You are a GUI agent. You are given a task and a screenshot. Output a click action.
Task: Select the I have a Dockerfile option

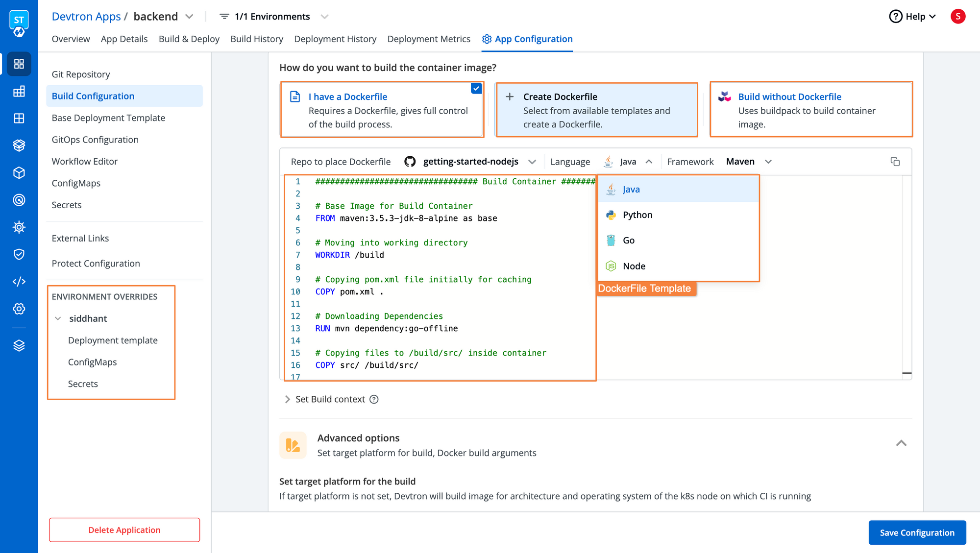pos(382,110)
